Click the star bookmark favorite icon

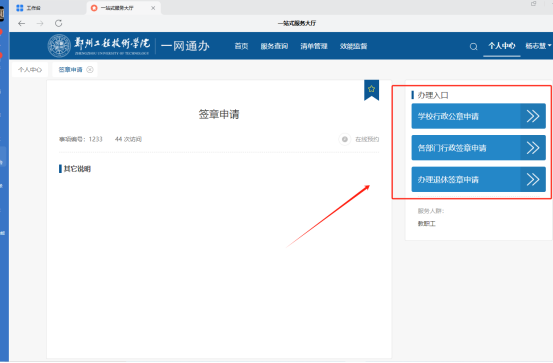pos(371,89)
